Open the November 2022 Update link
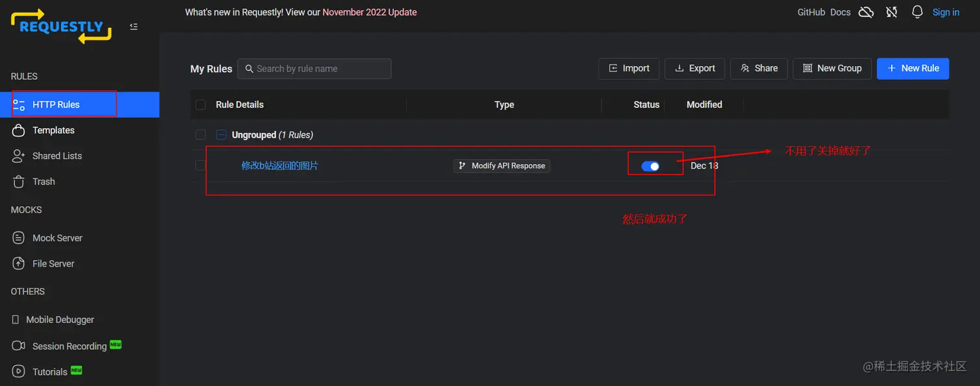Image resolution: width=980 pixels, height=386 pixels. 369,12
